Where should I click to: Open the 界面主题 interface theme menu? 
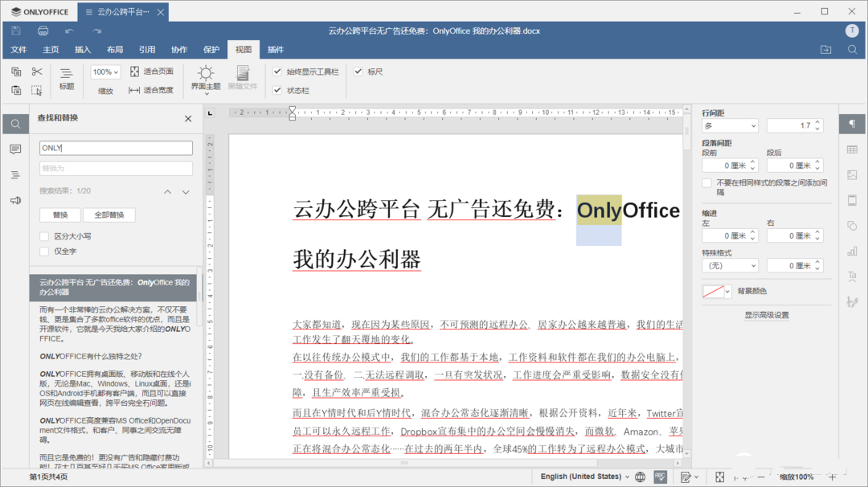(x=206, y=79)
